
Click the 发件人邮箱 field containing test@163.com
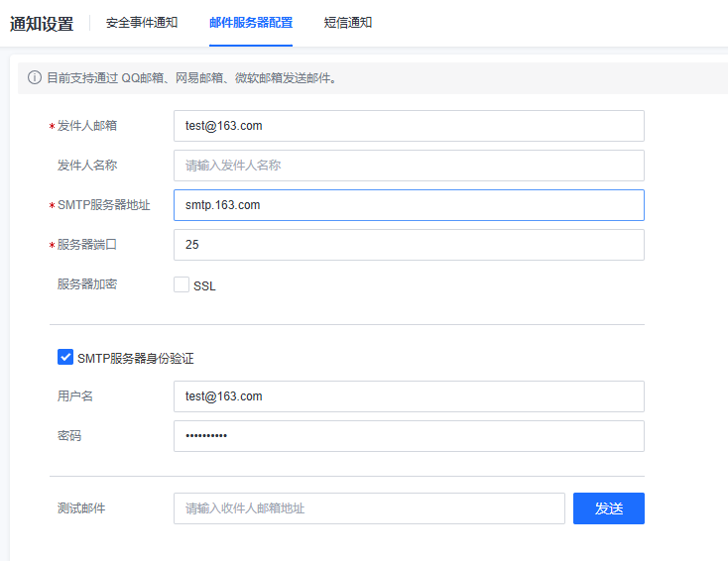click(x=408, y=126)
